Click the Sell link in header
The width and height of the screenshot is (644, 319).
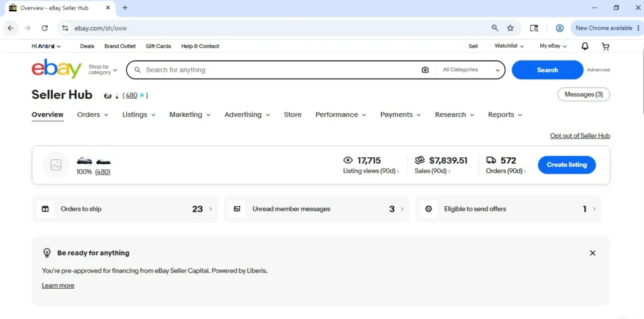tap(473, 46)
